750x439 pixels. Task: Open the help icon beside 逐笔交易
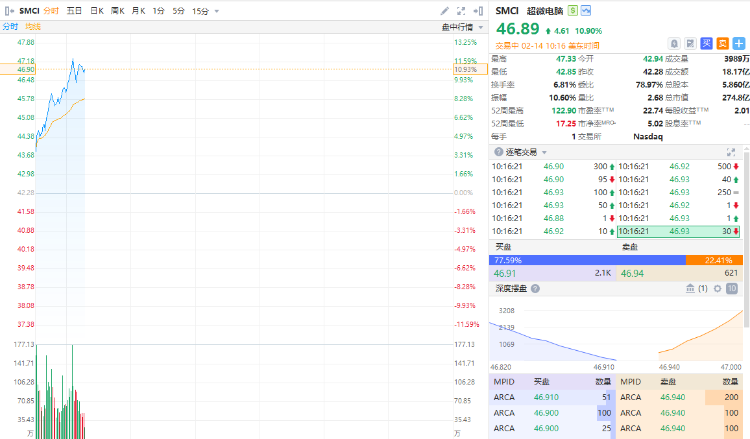[x=498, y=152]
